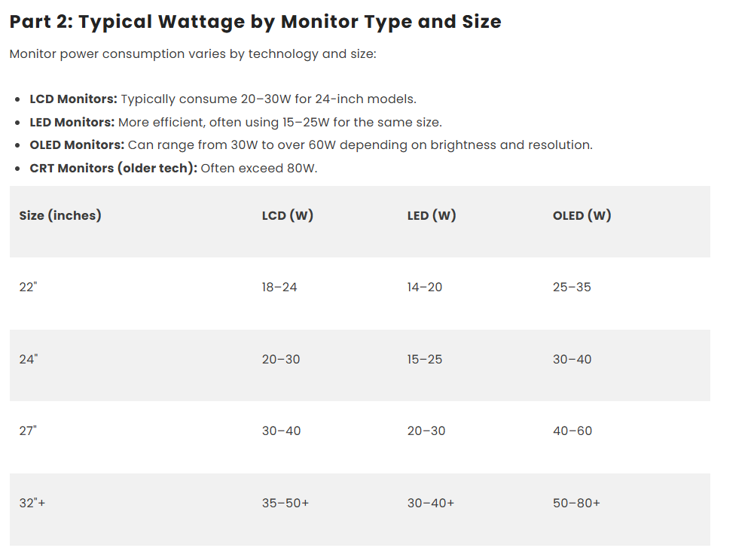Click the '40–60' OLED wattage cell
This screenshot has height=560, width=754.
[572, 431]
